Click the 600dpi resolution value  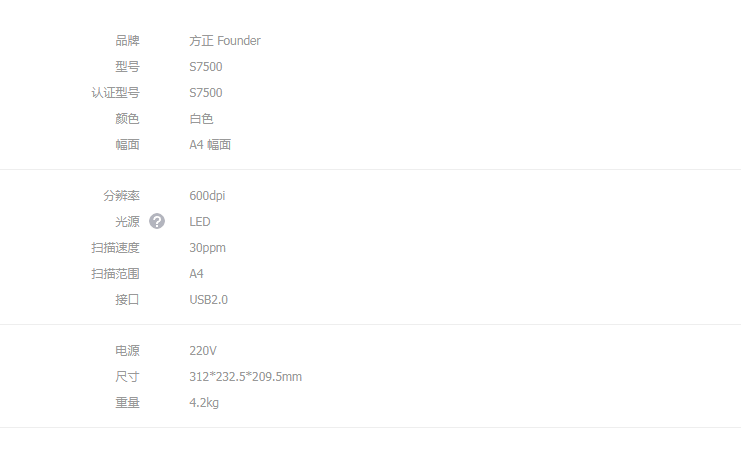click(x=207, y=196)
